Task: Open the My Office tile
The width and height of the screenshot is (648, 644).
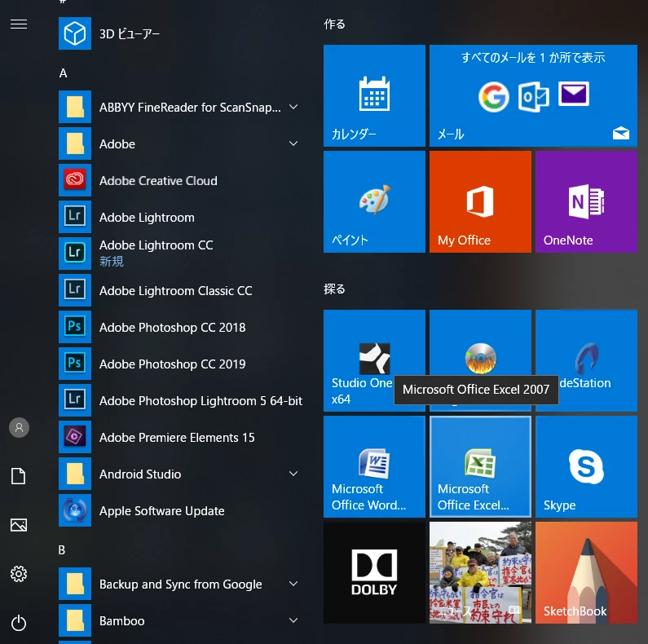Action: click(480, 201)
